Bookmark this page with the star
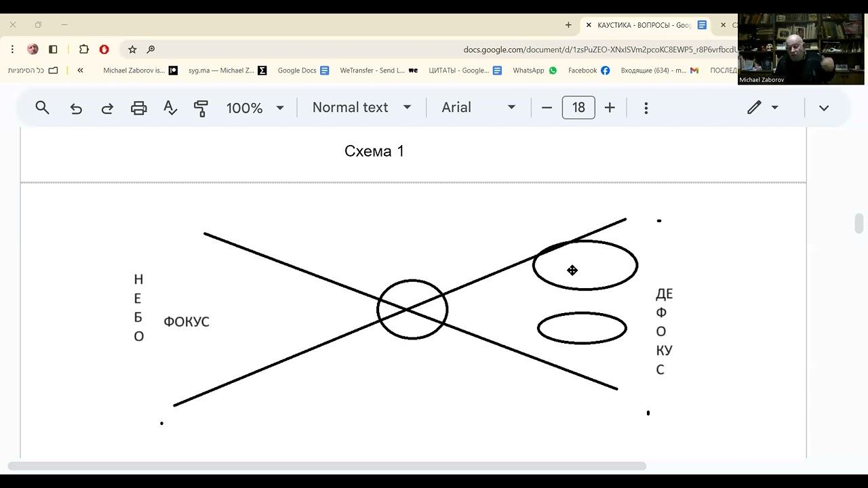This screenshot has height=488, width=868. 132,49
